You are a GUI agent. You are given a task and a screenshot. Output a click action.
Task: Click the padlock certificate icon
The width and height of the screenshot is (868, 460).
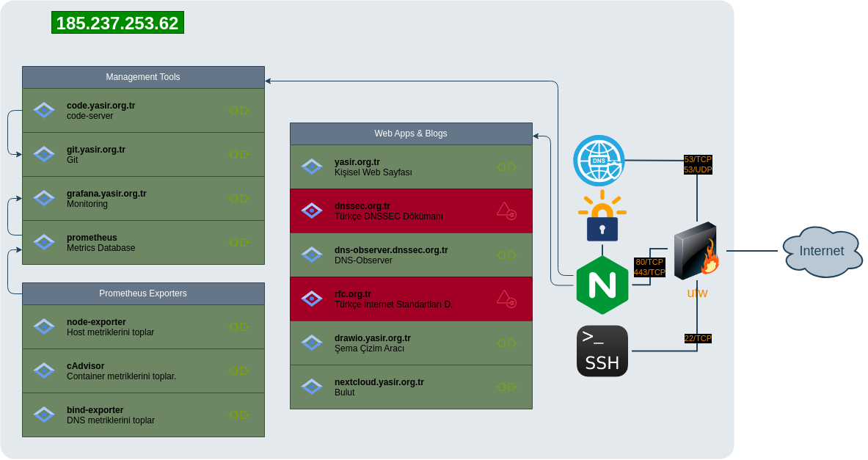[602, 218]
